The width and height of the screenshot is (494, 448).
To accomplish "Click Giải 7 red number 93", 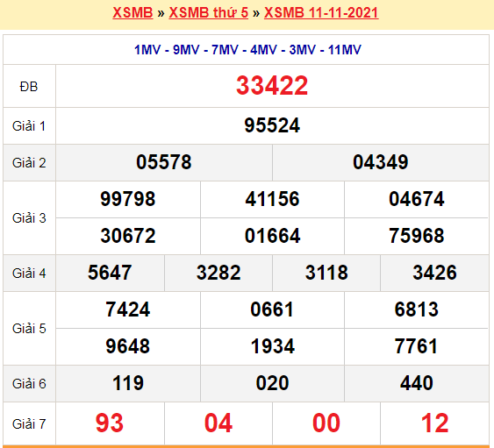I will tap(110, 423).
